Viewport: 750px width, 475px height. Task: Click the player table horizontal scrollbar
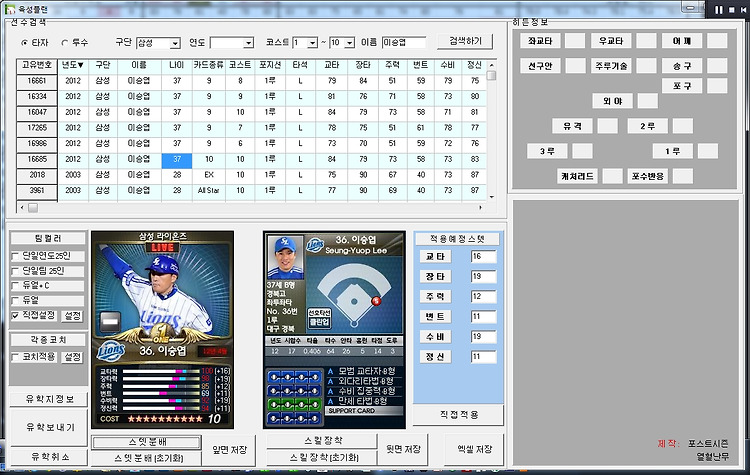click(x=251, y=208)
